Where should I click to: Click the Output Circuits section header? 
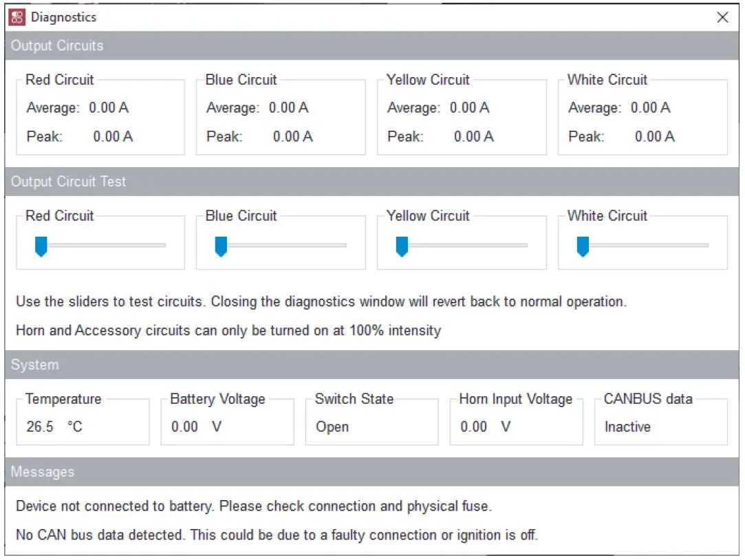(56, 45)
